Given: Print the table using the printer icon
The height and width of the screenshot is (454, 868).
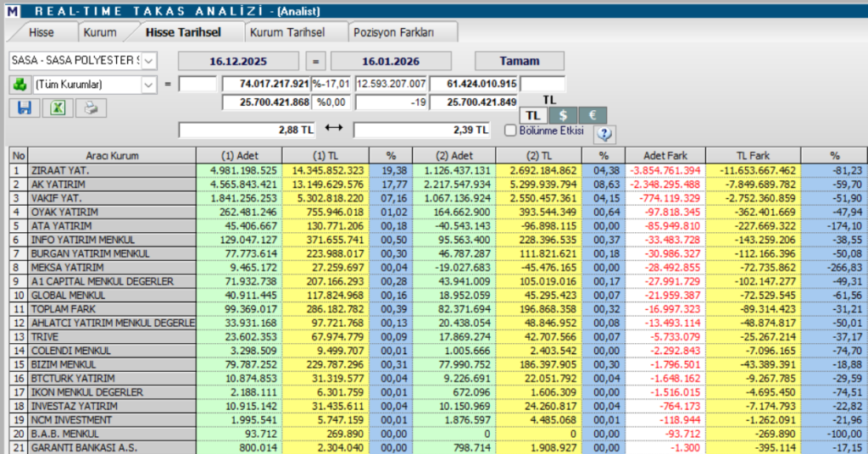Looking at the screenshot, I should pos(91,108).
